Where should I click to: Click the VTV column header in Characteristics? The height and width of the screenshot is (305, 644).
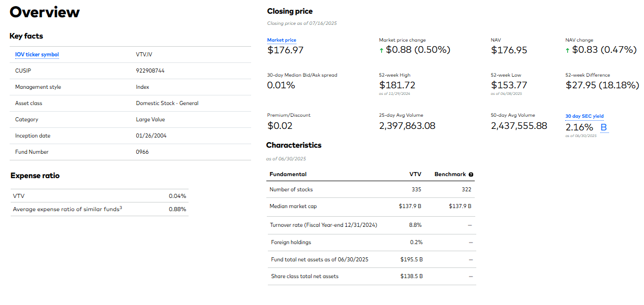pyautogui.click(x=415, y=175)
